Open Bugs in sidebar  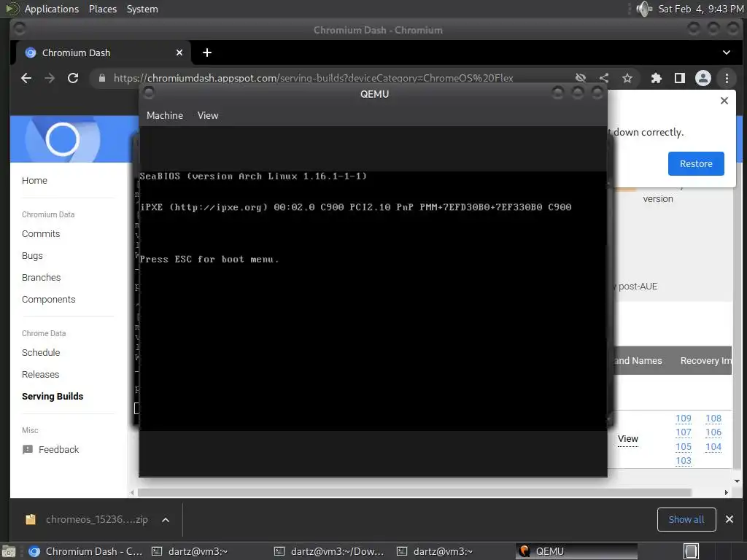pyautogui.click(x=32, y=256)
